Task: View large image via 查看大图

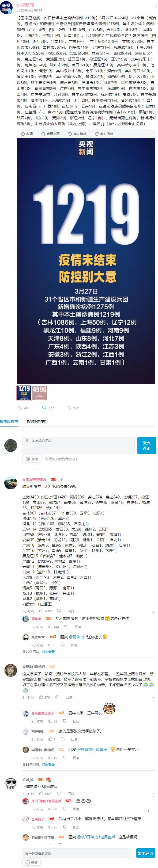Action: (51, 134)
